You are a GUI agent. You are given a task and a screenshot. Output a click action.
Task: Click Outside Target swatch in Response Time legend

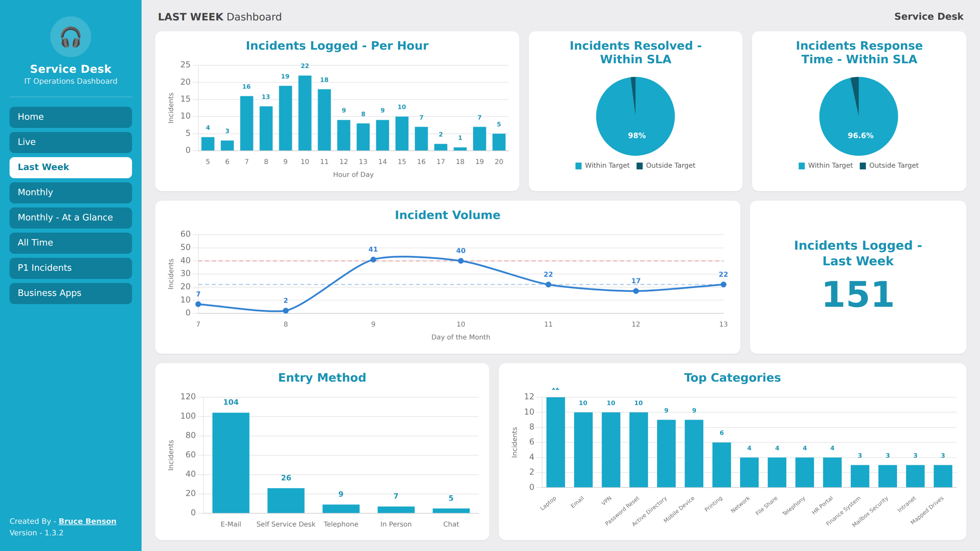863,166
